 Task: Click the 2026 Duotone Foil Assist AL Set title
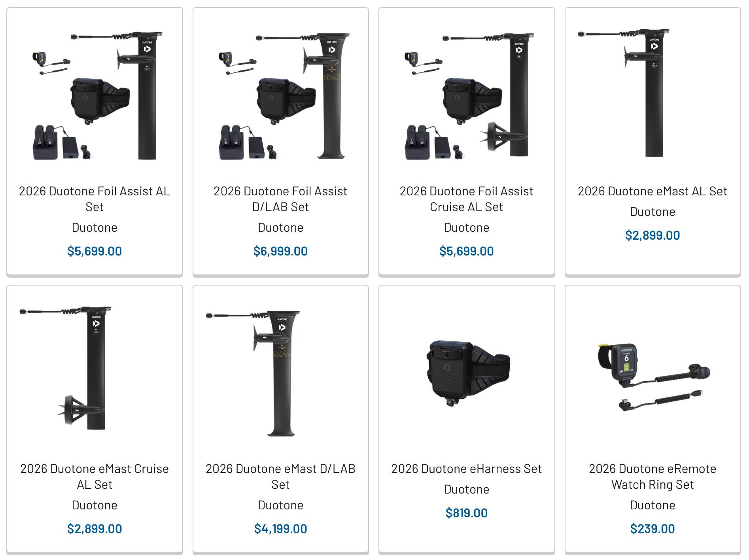click(95, 199)
